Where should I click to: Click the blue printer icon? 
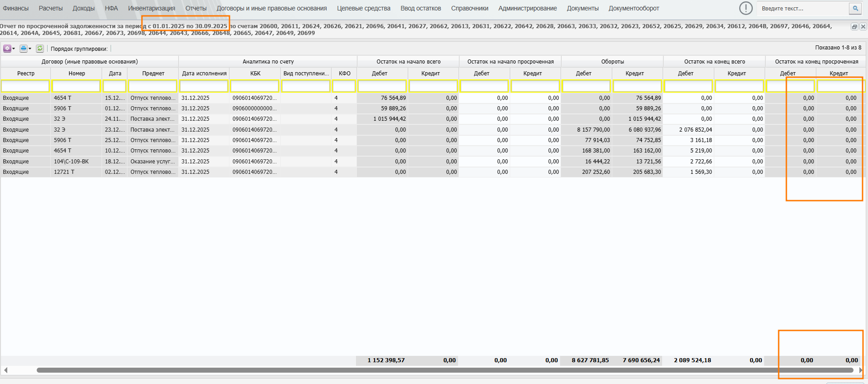[24, 49]
